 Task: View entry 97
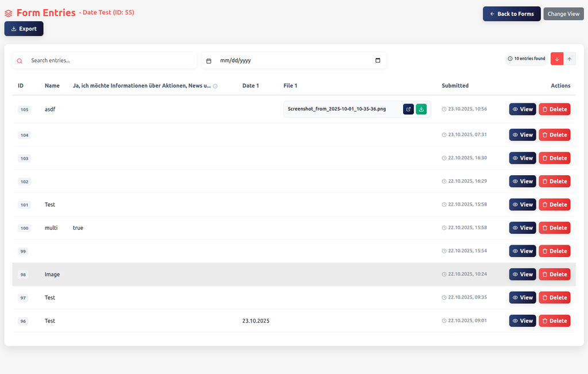pos(523,298)
